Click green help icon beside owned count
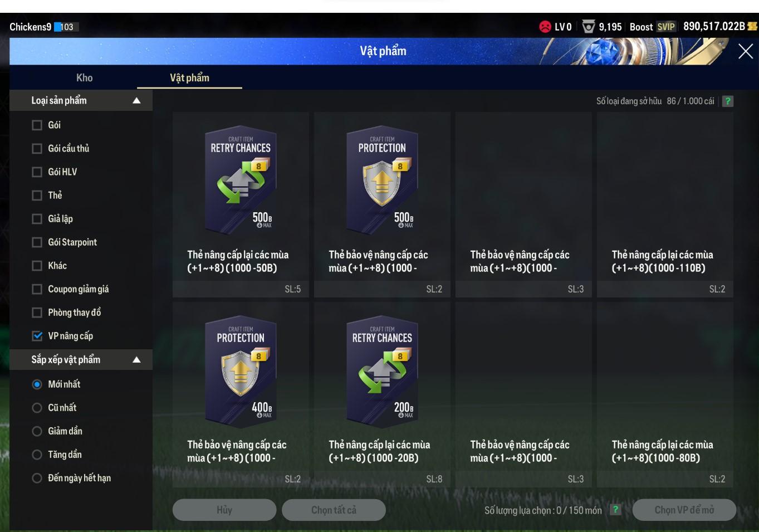The image size is (759, 532). point(727,101)
